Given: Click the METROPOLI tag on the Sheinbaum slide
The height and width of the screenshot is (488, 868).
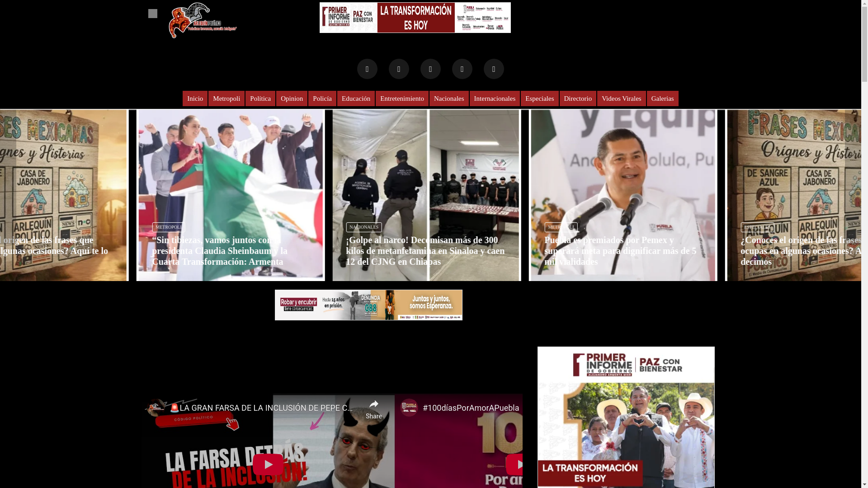Looking at the screenshot, I should point(169,227).
